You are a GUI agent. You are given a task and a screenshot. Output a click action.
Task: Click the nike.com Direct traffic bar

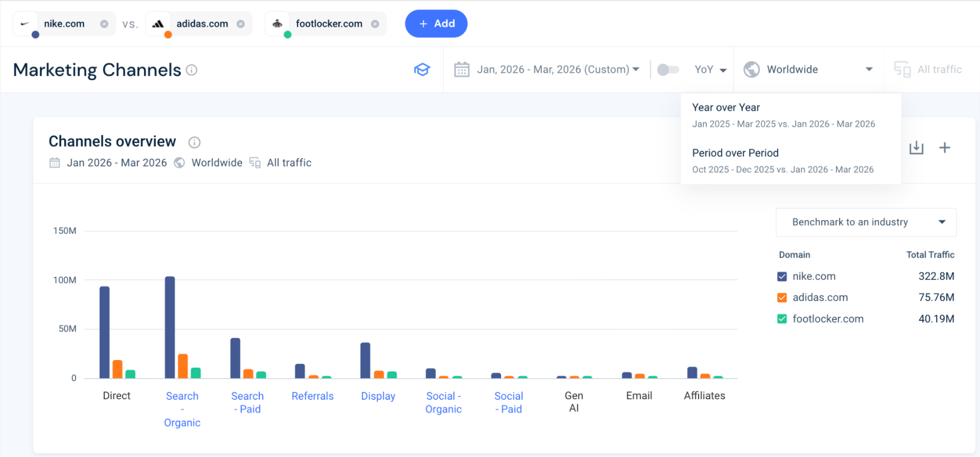click(104, 332)
